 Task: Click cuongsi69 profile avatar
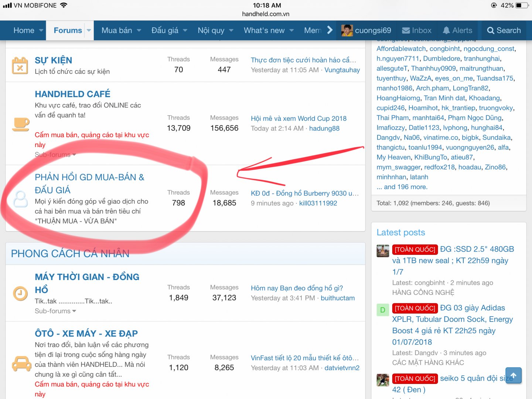click(x=347, y=30)
